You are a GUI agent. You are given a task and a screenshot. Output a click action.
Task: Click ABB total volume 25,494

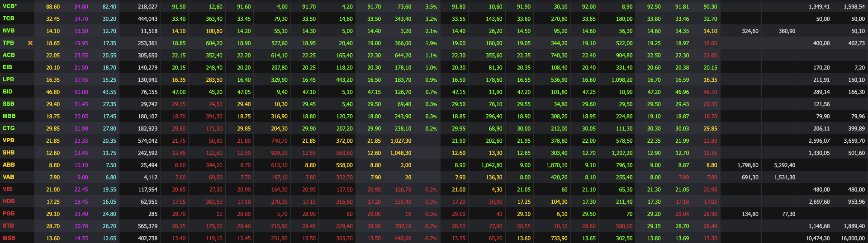coord(149,165)
